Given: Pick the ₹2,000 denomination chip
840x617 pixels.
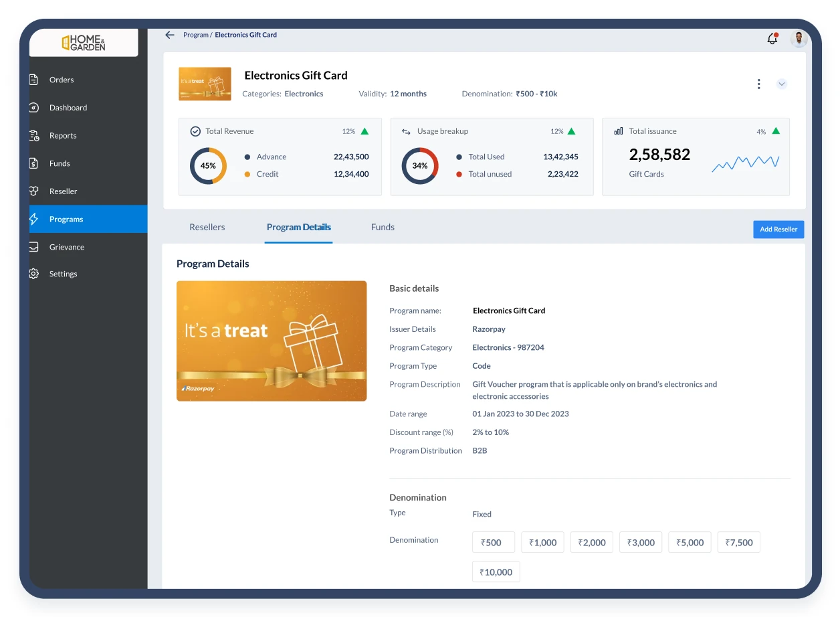Looking at the screenshot, I should [592, 542].
